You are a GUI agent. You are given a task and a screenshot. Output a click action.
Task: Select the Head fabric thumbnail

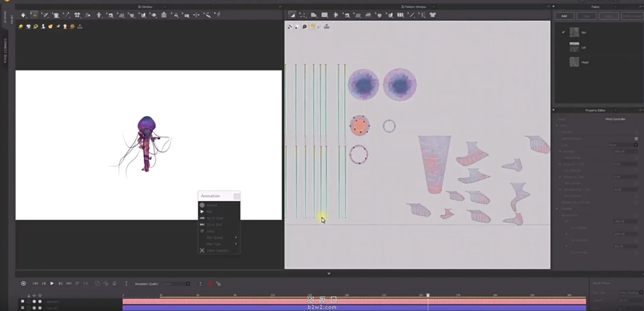[x=574, y=62]
